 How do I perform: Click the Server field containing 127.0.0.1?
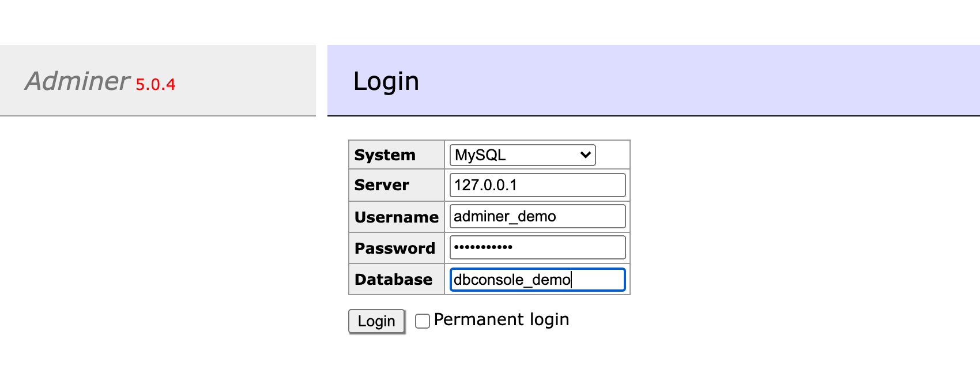[537, 185]
